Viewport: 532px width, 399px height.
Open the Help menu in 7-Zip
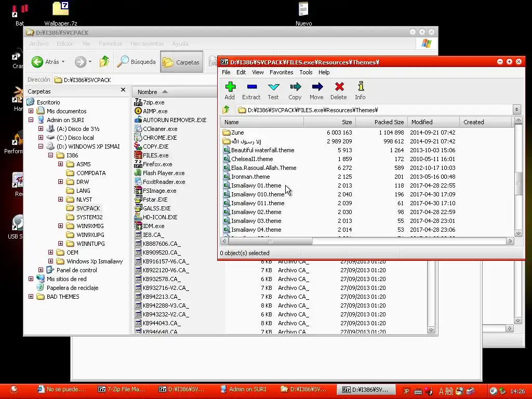click(x=324, y=72)
